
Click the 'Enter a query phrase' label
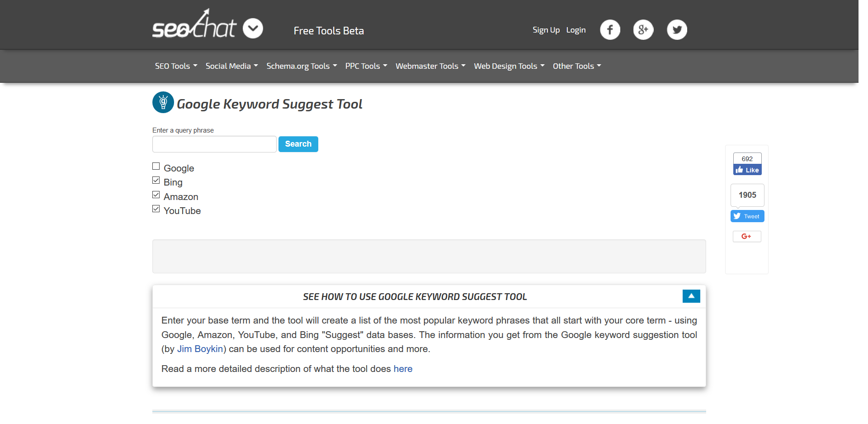[183, 130]
